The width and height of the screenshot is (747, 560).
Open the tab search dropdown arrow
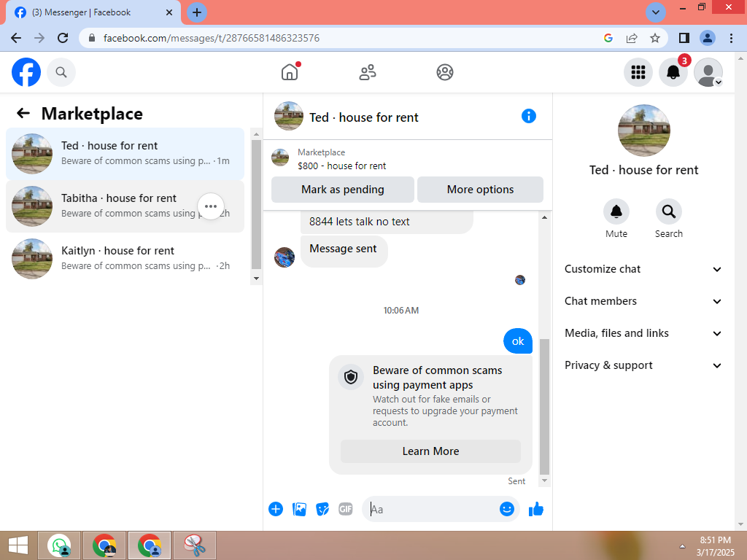(656, 12)
